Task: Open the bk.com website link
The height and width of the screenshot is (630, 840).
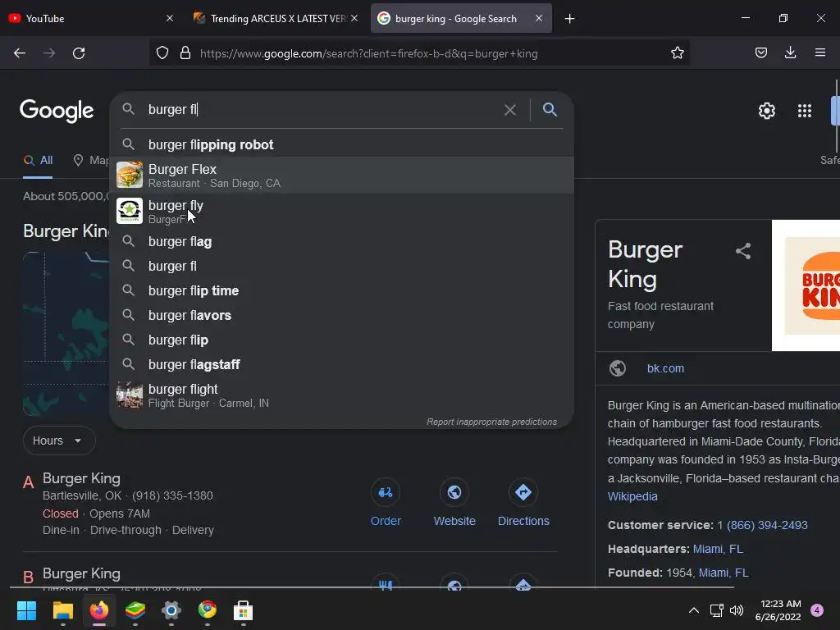Action: click(665, 368)
